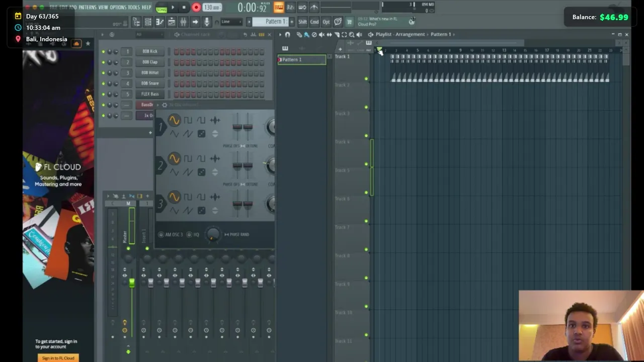Open the TOOLS menu
644x362 pixels.
pos(134,8)
